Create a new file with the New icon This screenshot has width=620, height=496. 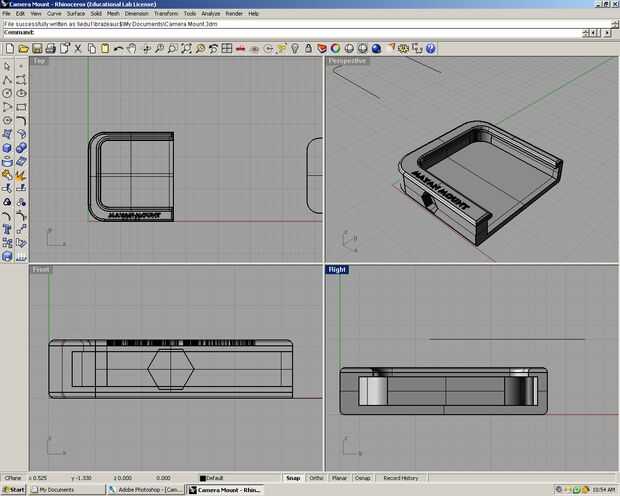tap(9, 49)
